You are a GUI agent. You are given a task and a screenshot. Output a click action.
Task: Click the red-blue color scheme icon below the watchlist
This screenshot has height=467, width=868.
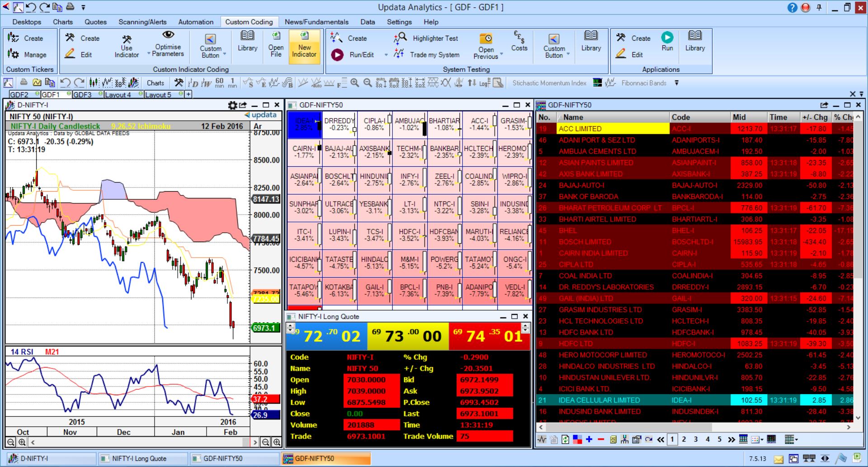tap(577, 439)
